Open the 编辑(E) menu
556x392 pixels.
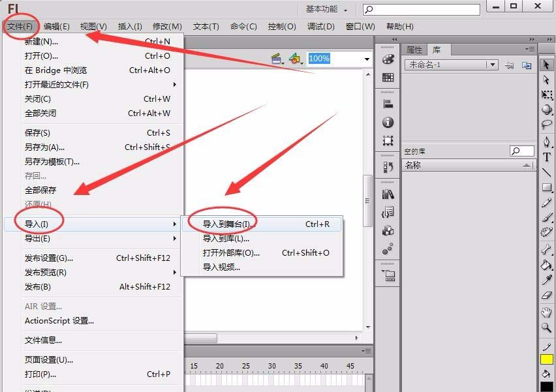(55, 27)
